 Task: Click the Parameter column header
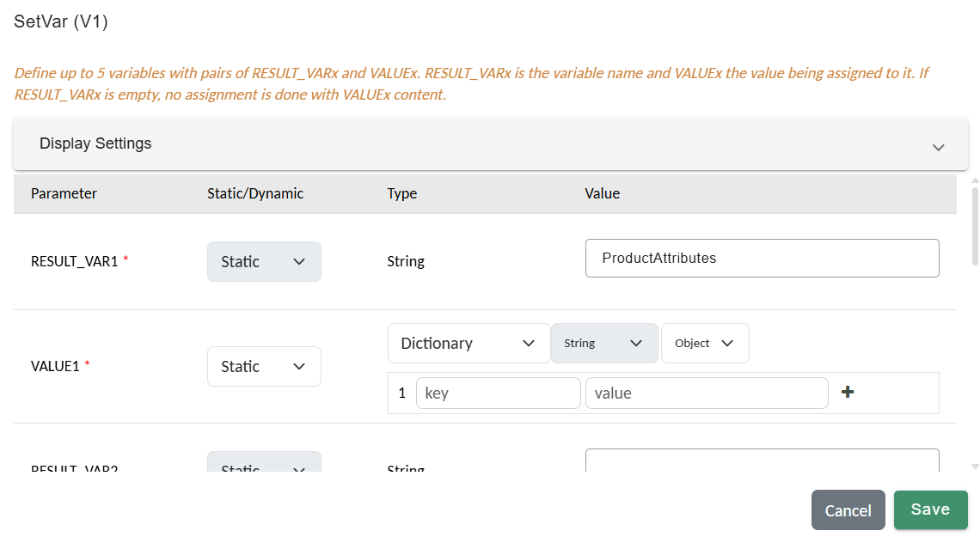(64, 193)
